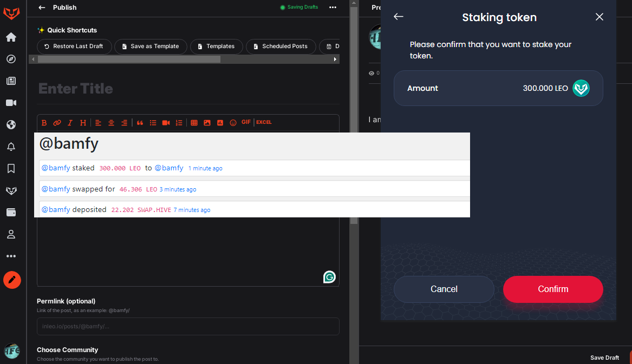
Task: Apply Italic formatting to the post text
Action: click(70, 122)
